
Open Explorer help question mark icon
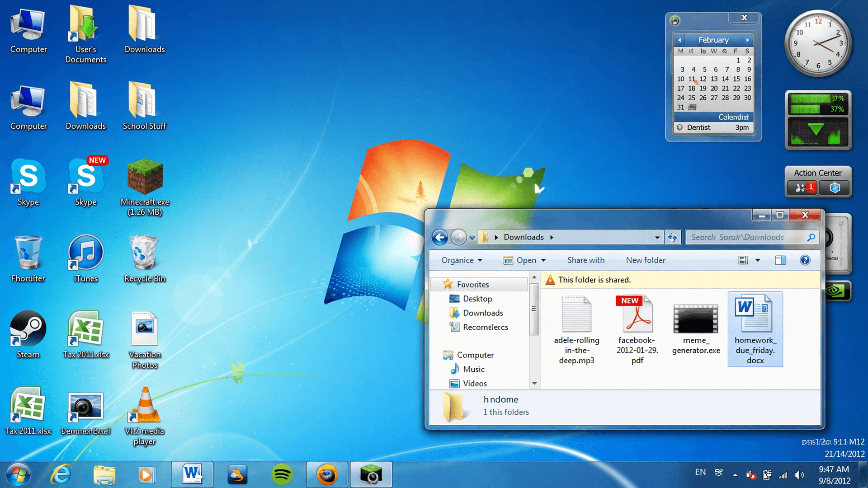[x=805, y=260]
